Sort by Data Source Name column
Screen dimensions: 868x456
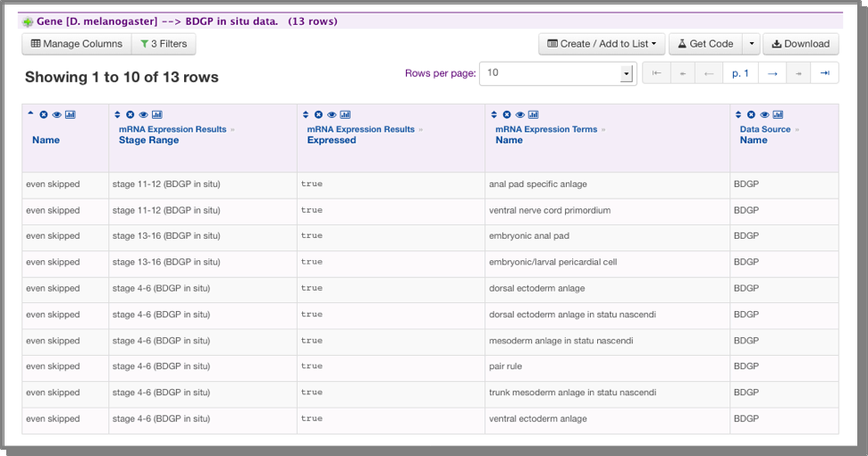(737, 114)
